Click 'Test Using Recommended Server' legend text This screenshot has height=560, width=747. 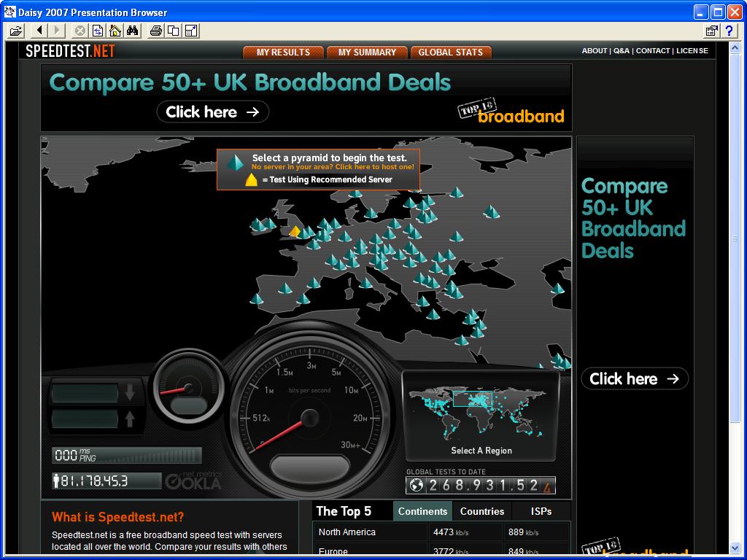point(330,179)
